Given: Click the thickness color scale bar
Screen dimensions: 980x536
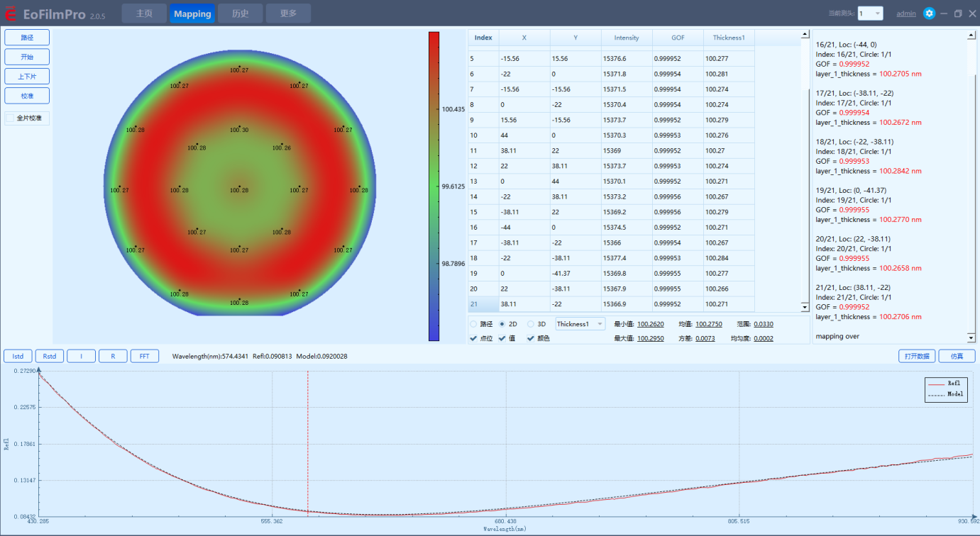Looking at the screenshot, I should click(x=434, y=186).
